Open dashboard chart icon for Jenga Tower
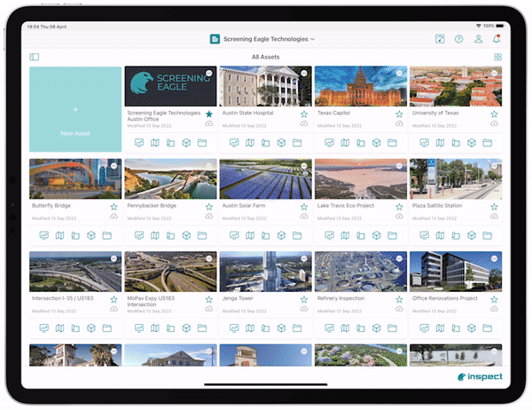532x410 pixels. click(x=234, y=328)
